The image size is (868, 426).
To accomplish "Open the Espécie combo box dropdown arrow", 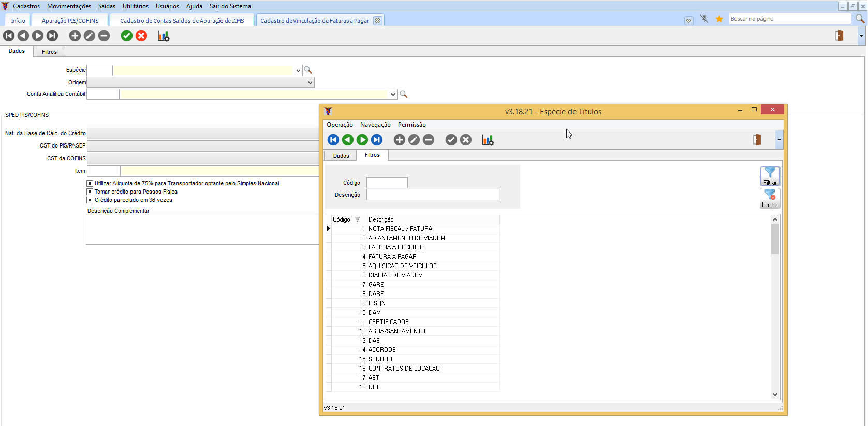I will click(x=298, y=70).
